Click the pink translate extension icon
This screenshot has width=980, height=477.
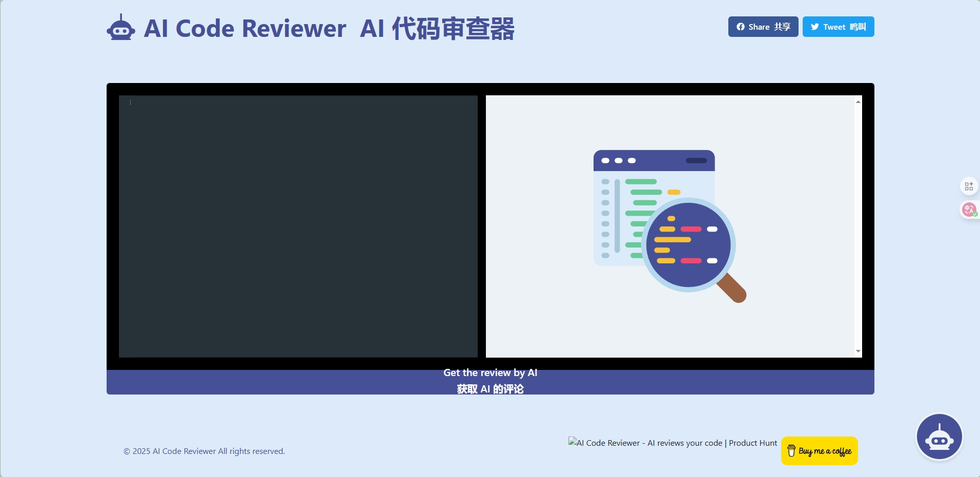click(x=968, y=210)
